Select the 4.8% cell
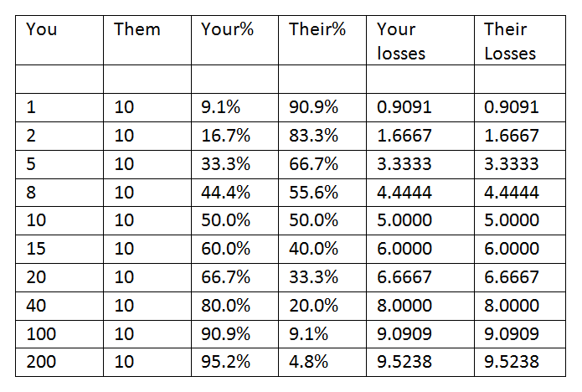This screenshot has width=582, height=392. coord(322,363)
